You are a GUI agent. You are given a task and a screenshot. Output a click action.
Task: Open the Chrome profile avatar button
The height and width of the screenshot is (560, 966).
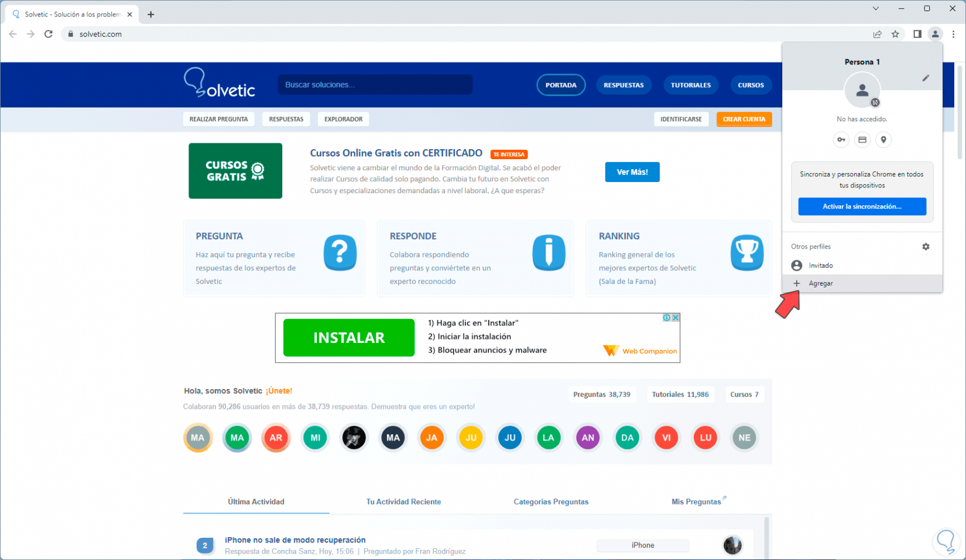(935, 34)
